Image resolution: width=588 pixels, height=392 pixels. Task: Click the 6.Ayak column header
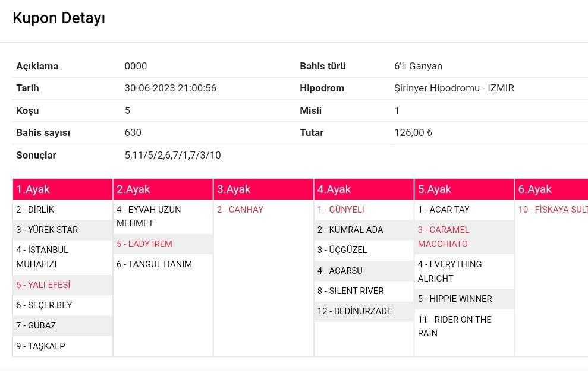point(551,189)
